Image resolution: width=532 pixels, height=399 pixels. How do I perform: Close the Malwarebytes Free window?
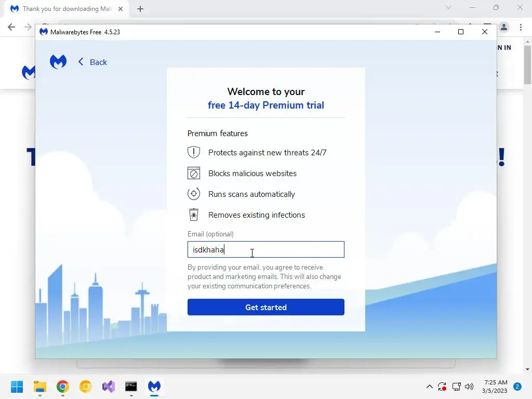[x=485, y=32]
